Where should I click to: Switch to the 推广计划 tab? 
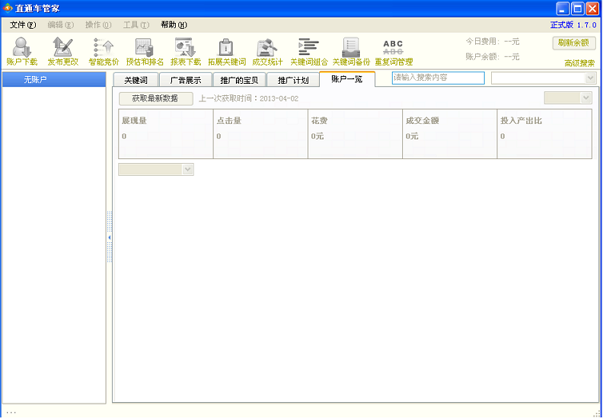[293, 80]
